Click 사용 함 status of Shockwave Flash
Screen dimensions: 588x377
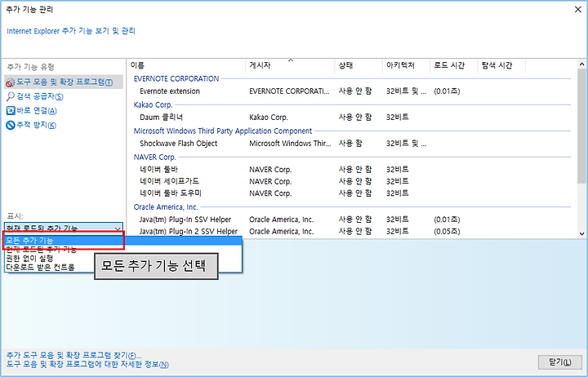click(x=350, y=144)
